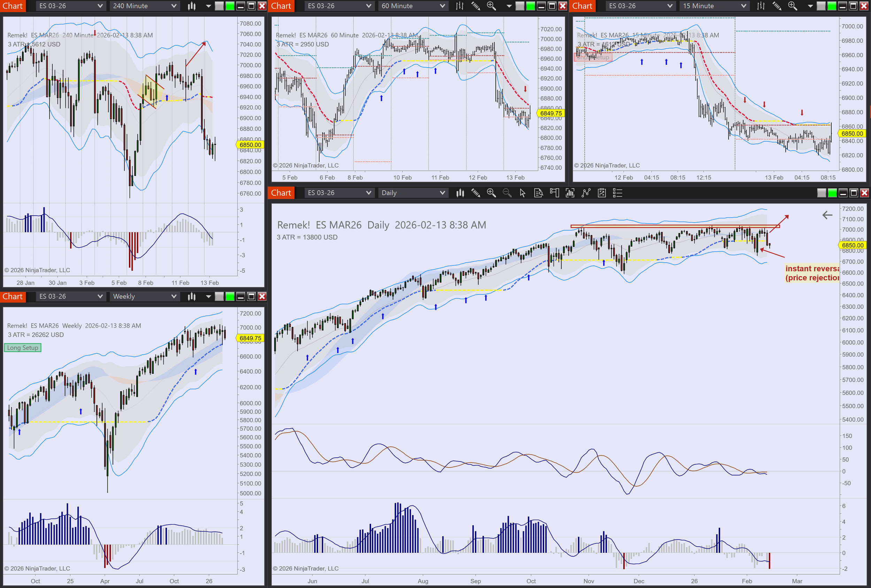This screenshot has width=871, height=588.
Task: Click zoom in magnifier on Daily chart
Action: 491,193
